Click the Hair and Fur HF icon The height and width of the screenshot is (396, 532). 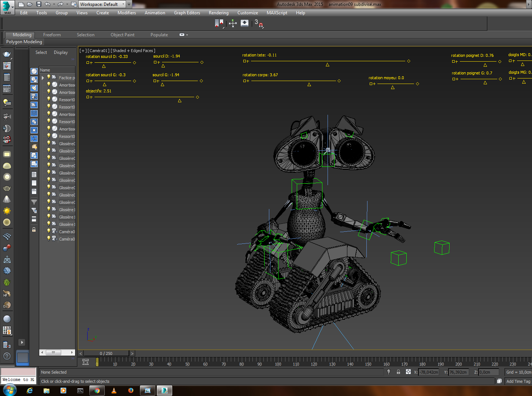tap(7, 294)
